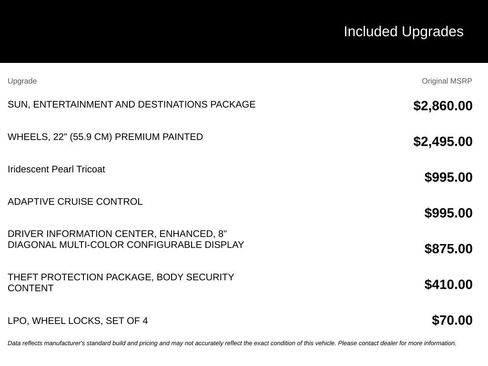Screen dimensions: 488x366
Task: Click the Included Upgrades heading
Action: (x=403, y=32)
